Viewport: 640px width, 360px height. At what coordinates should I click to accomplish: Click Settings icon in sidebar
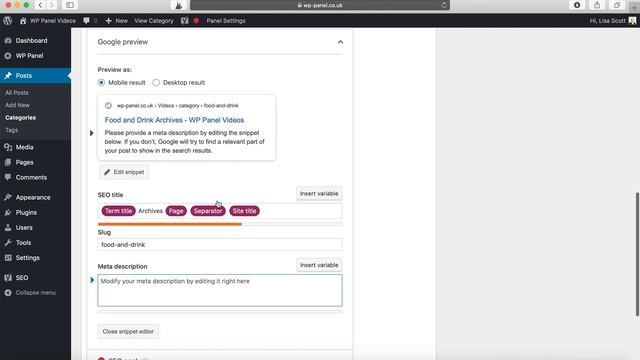pyautogui.click(x=8, y=258)
